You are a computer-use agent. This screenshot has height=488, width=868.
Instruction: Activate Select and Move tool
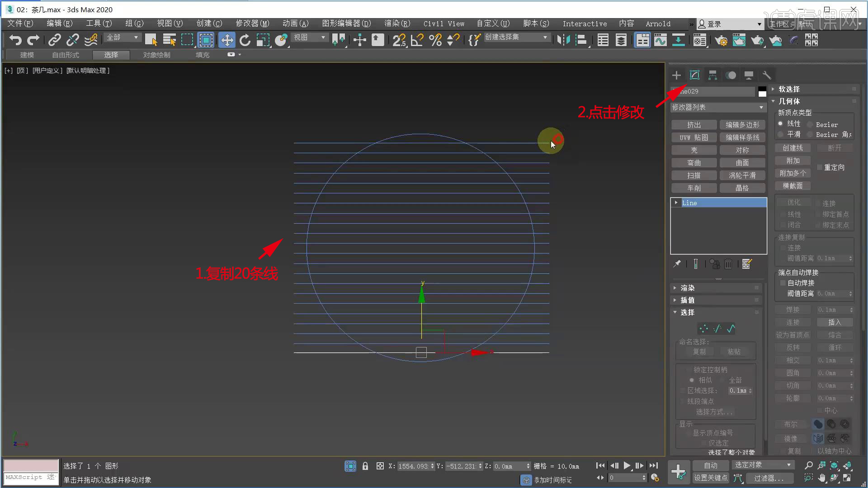coord(226,40)
